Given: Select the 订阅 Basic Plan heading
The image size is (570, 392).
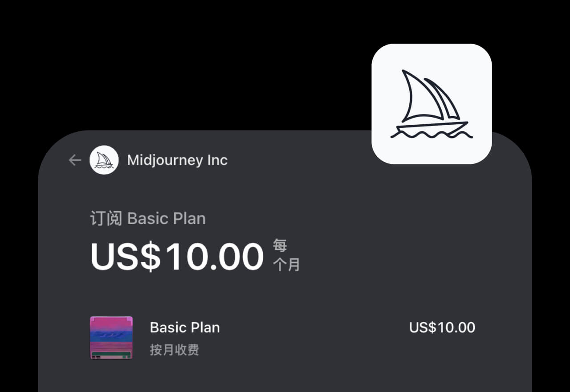Looking at the screenshot, I should [x=147, y=218].
